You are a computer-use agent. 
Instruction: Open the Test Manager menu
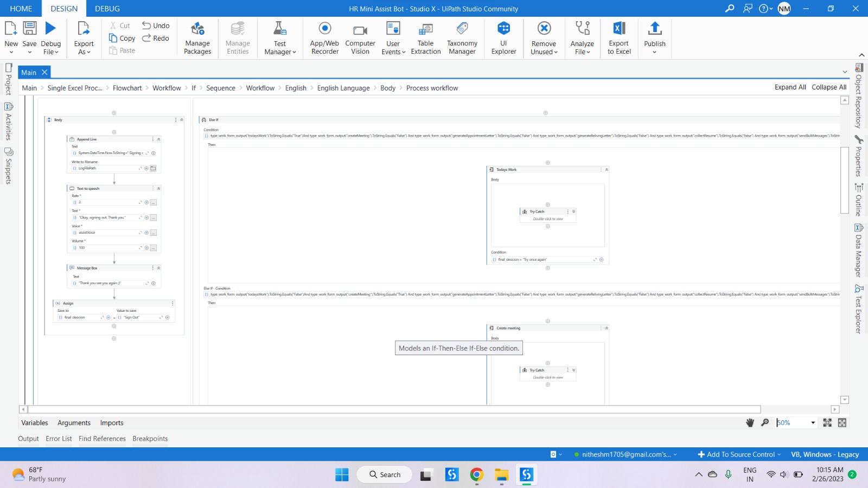(280, 38)
